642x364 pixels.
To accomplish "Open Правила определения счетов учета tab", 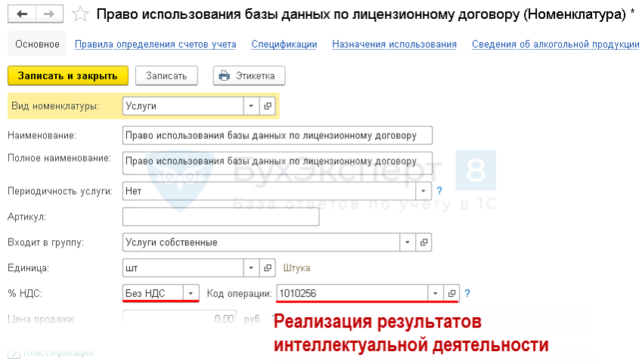I will [x=155, y=45].
